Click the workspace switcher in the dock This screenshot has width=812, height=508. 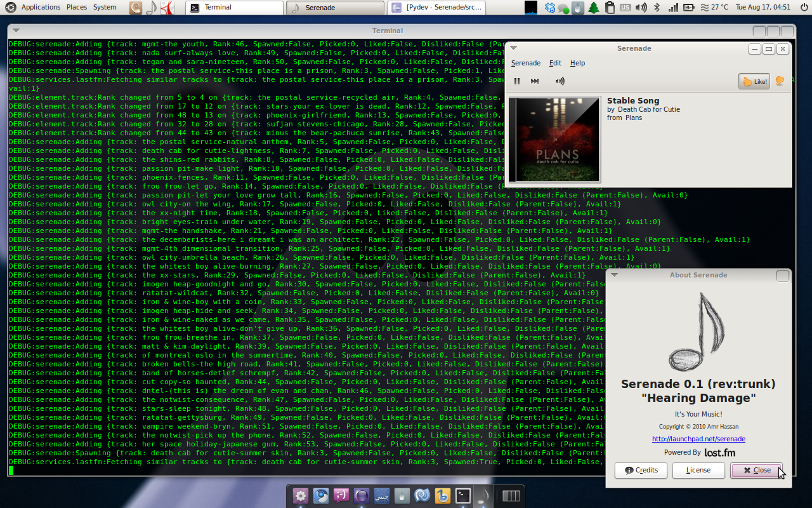[x=511, y=496]
